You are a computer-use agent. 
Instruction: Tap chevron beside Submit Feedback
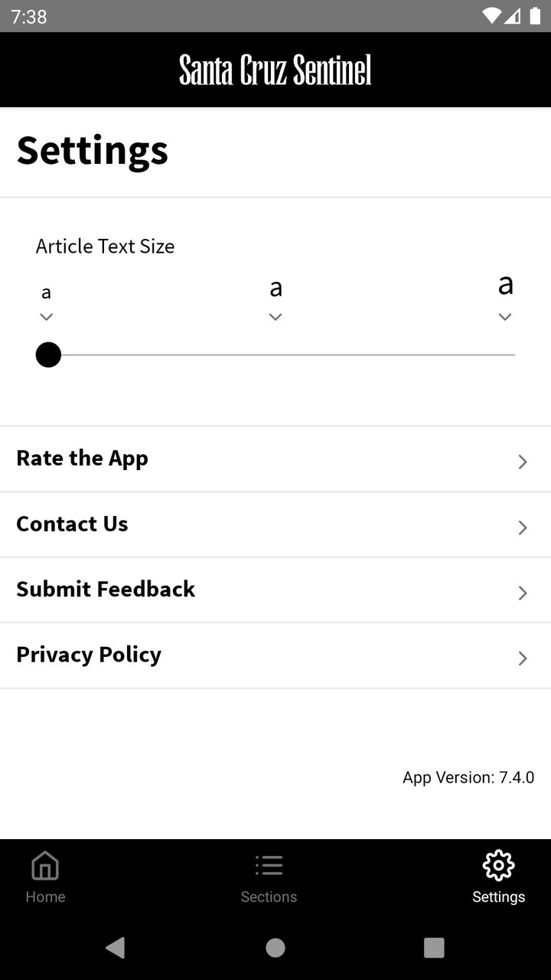[523, 593]
